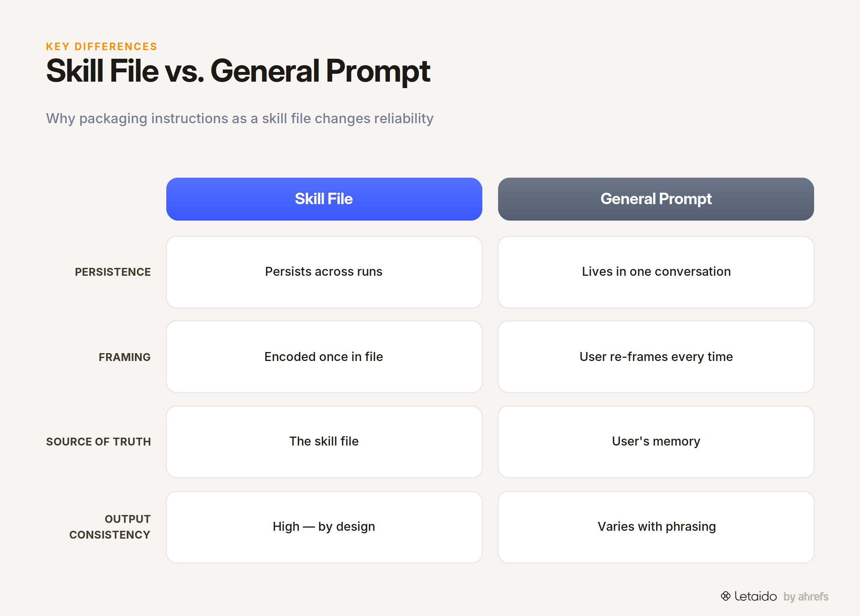860x616 pixels.
Task: Click the OUTPUT CONSISTENCY row label
Action: (x=110, y=527)
